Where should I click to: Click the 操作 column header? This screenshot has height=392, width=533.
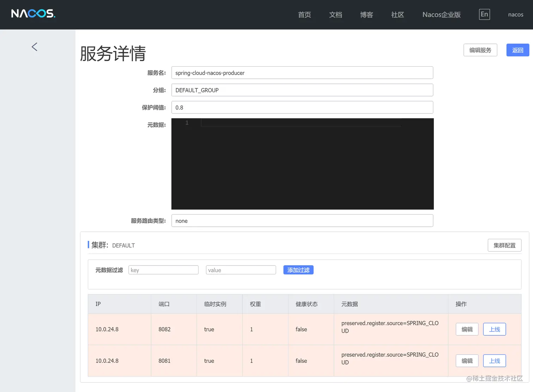click(485, 304)
